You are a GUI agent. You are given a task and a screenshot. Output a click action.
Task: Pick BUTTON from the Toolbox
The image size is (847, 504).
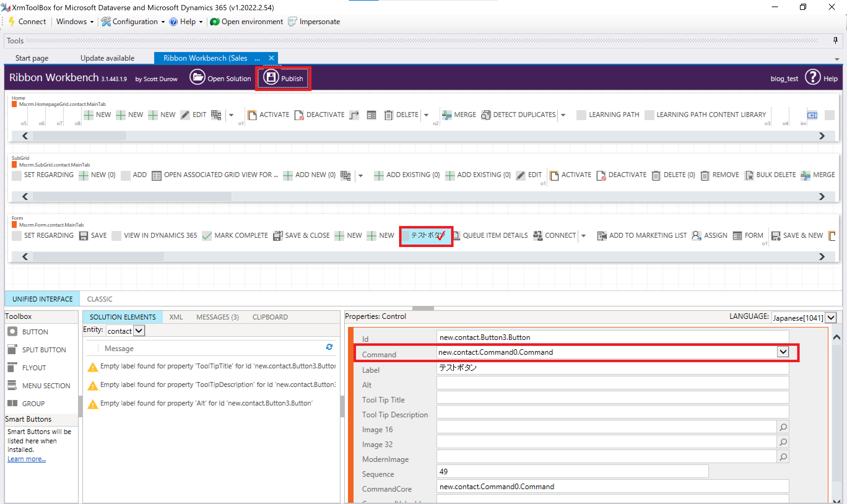pos(28,332)
